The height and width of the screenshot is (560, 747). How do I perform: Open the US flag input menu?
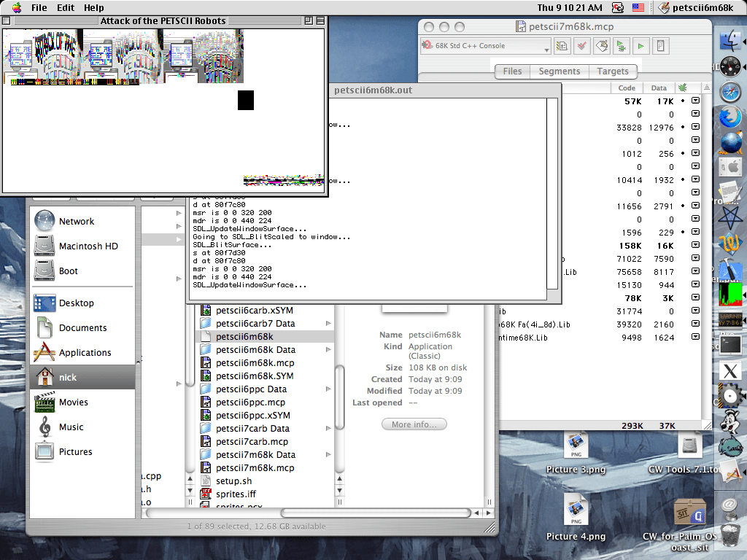[638, 7]
